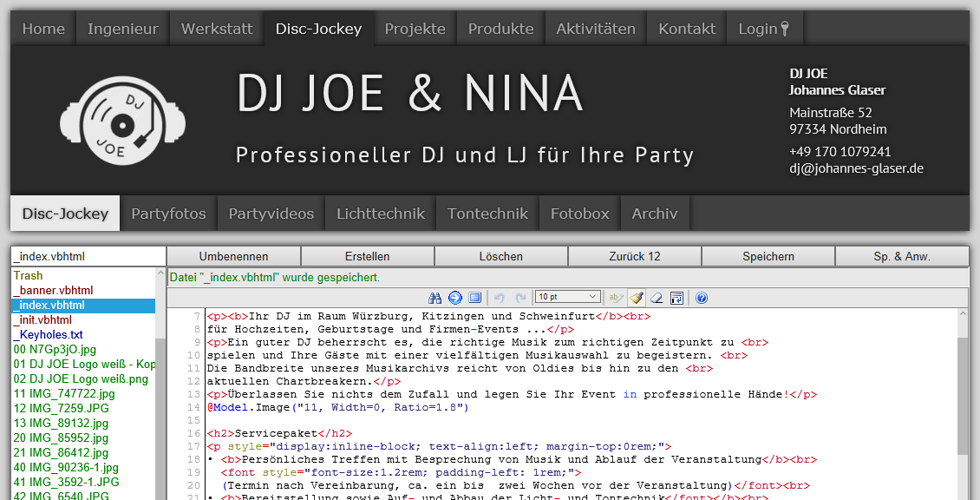Open Help via the question mark icon
Image resolution: width=980 pixels, height=500 pixels.
[701, 297]
